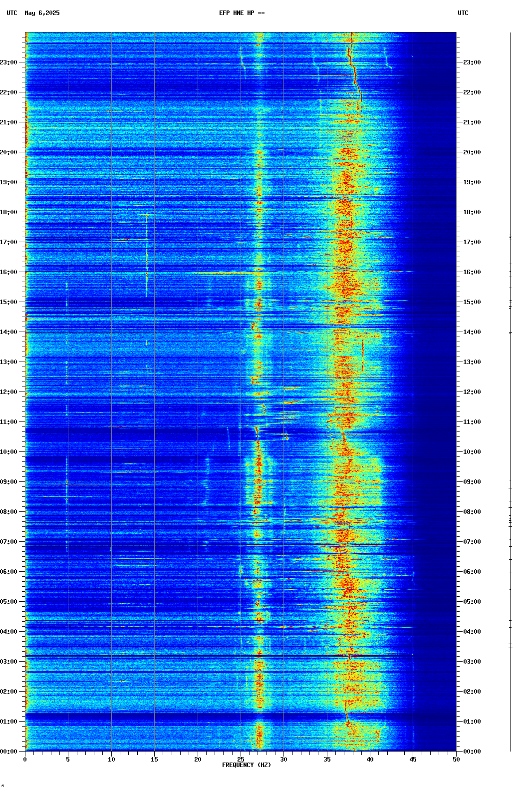The image size is (532, 791).
Task: Click the 20 Hz frequency axis label
Action: point(198,760)
